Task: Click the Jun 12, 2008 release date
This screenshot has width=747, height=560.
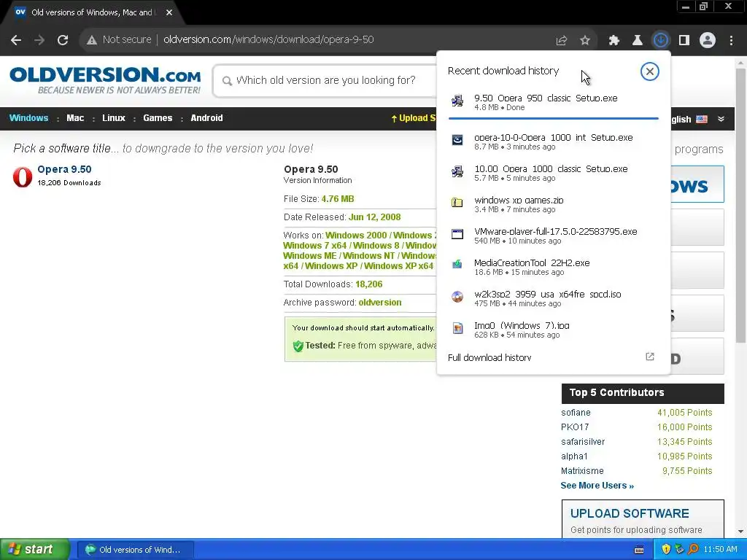Action: 374,217
